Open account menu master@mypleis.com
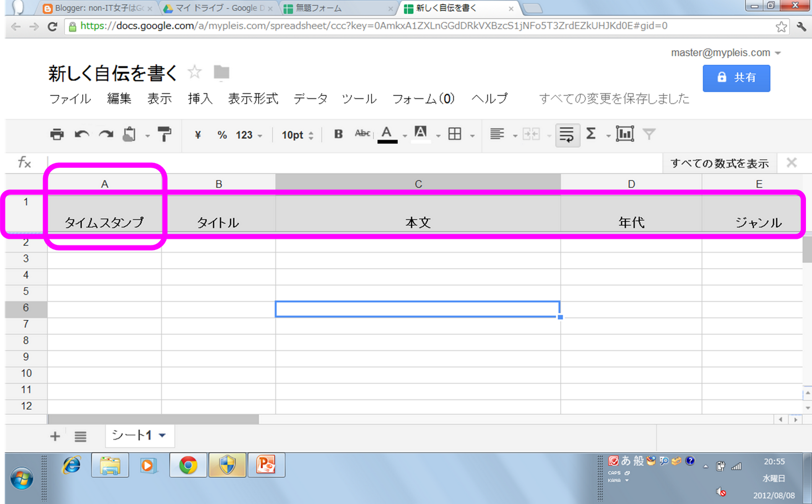This screenshot has width=812, height=504. click(x=726, y=53)
